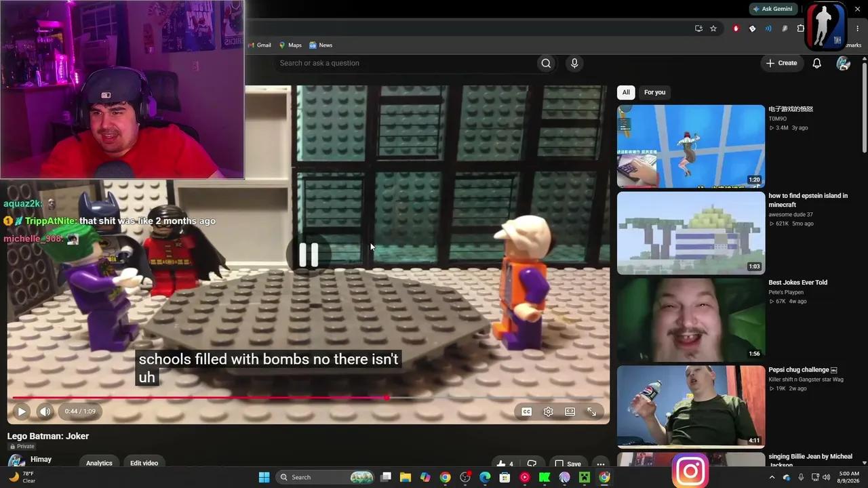Click the "Lego Batman: Joker" title text
Viewport: 868px width, 488px height.
48,436
